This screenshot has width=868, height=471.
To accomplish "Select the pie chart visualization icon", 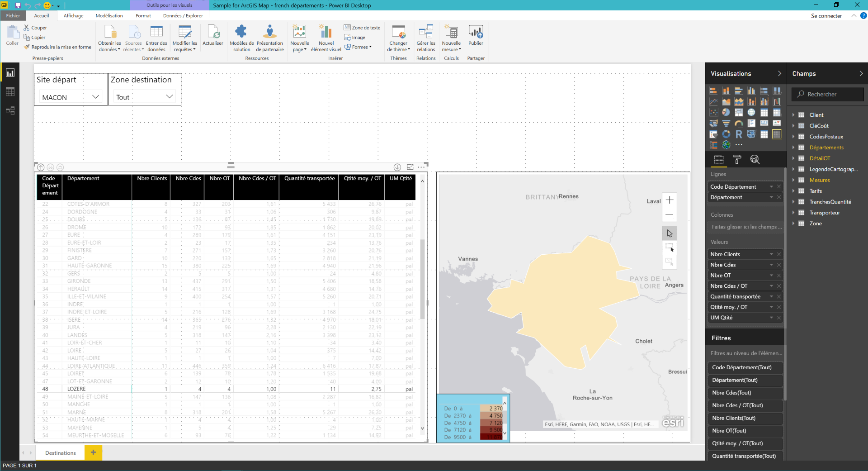I will [726, 112].
